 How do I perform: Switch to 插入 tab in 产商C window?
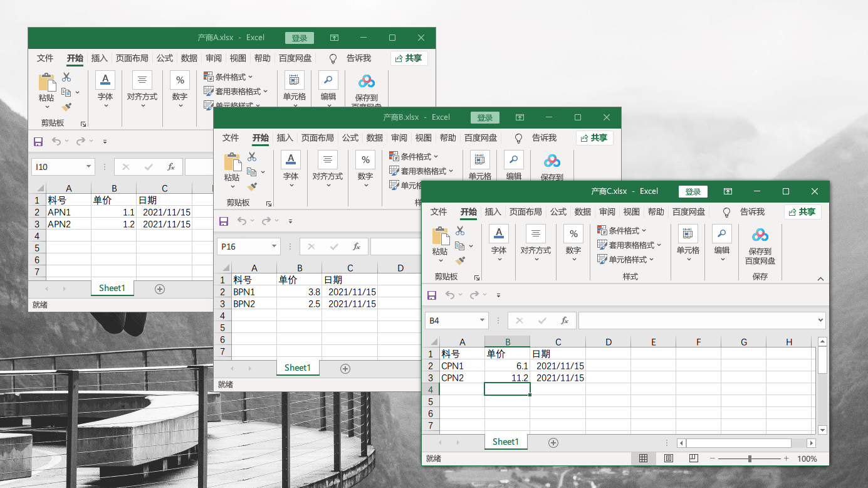pyautogui.click(x=493, y=212)
